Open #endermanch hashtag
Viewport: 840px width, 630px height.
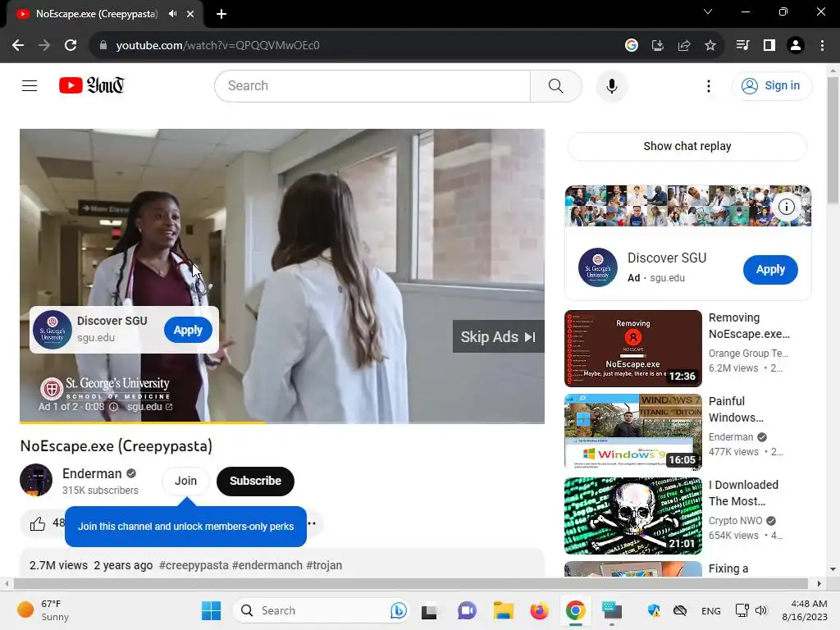[x=267, y=565]
